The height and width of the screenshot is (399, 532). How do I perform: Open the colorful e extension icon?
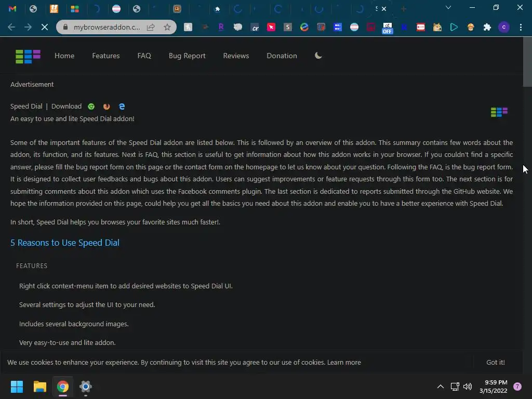coord(304,27)
